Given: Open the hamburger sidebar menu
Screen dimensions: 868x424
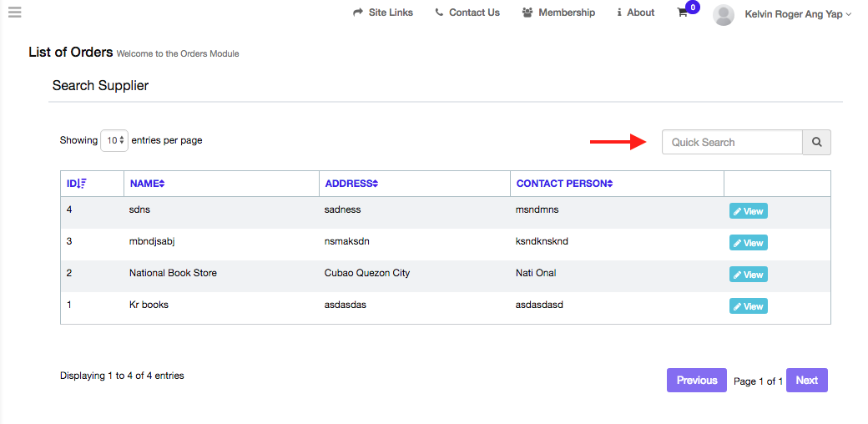Looking at the screenshot, I should [x=15, y=13].
